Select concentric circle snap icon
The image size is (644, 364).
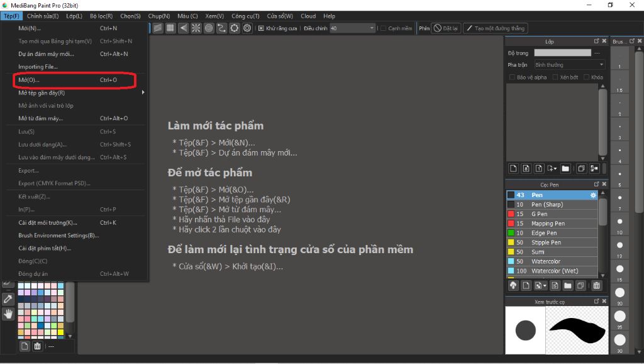[209, 28]
